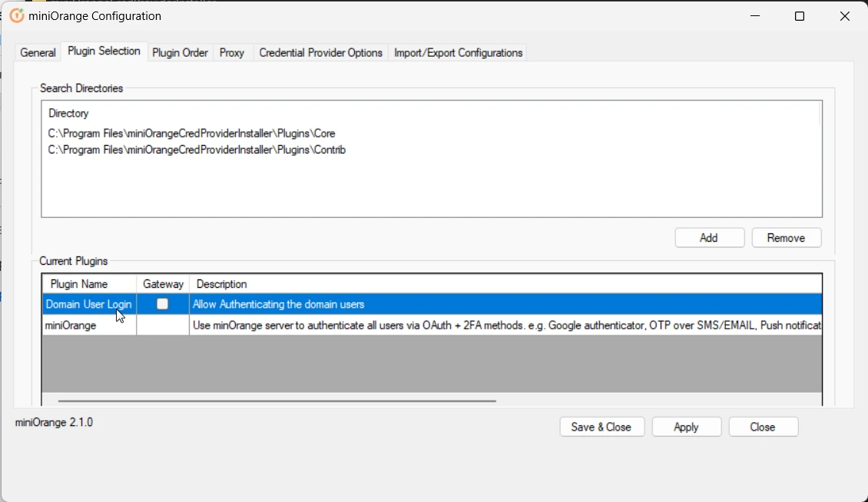Click the Add directory button
Image resolution: width=868 pixels, height=502 pixels.
709,238
